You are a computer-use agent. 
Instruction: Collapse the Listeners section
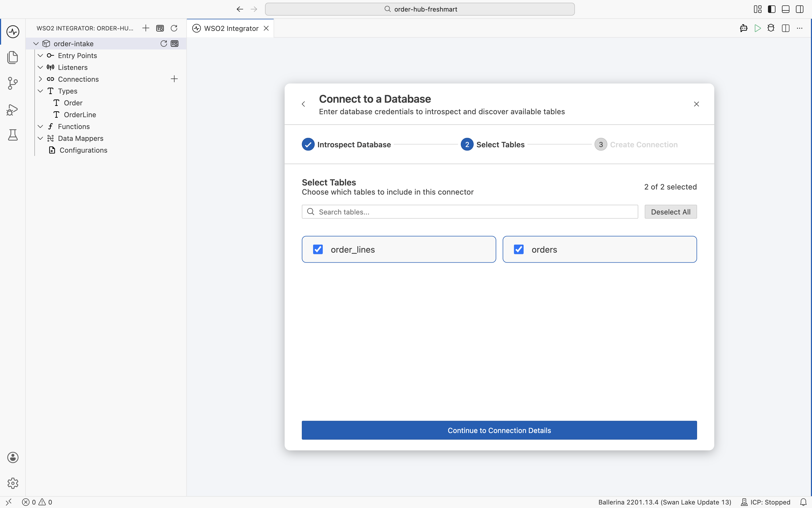(x=40, y=67)
